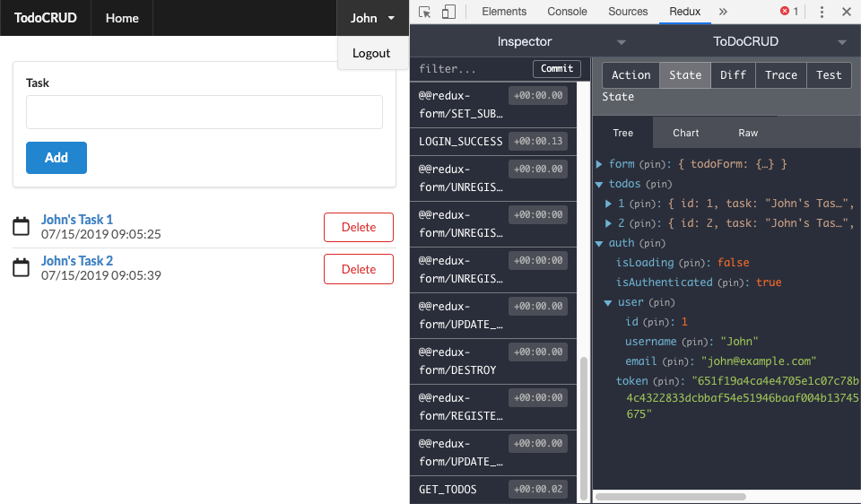
Task: Click Logout in the user menu
Action: (x=371, y=53)
